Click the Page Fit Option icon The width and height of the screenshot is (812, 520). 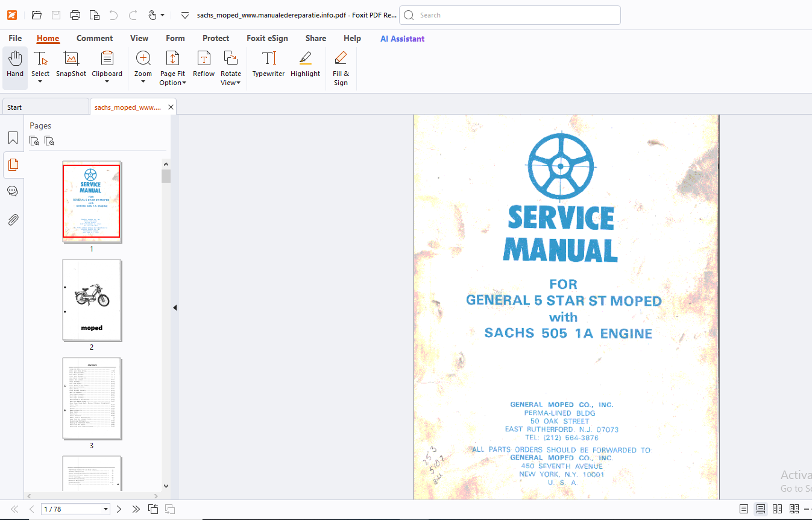click(172, 59)
